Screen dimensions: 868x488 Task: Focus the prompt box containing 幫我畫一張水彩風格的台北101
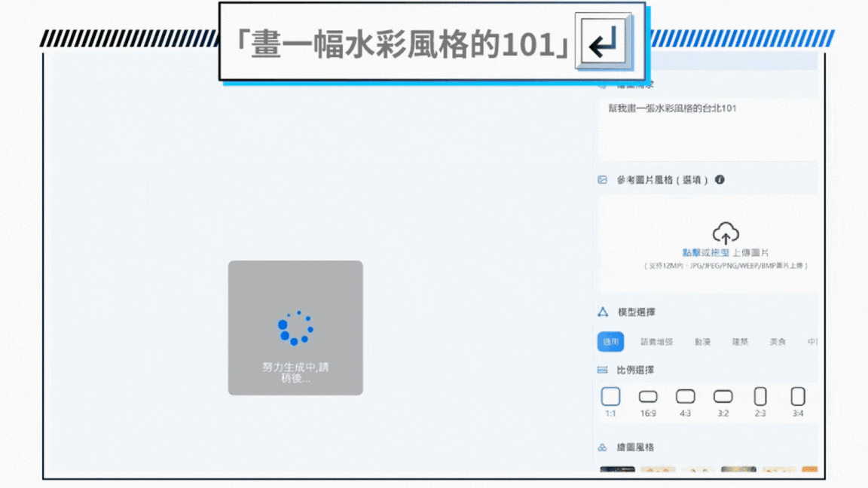708,130
